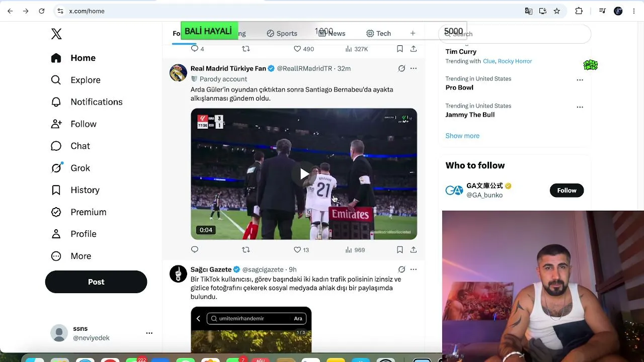This screenshot has height=362, width=644.
Task: Switch to the Tech timeline tab
Action: [x=378, y=34]
